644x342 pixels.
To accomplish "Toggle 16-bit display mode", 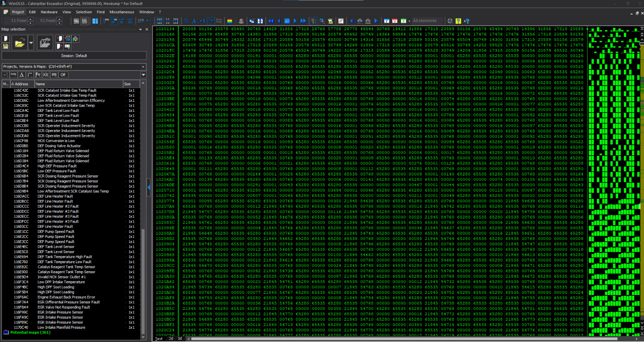I will (x=114, y=21).
